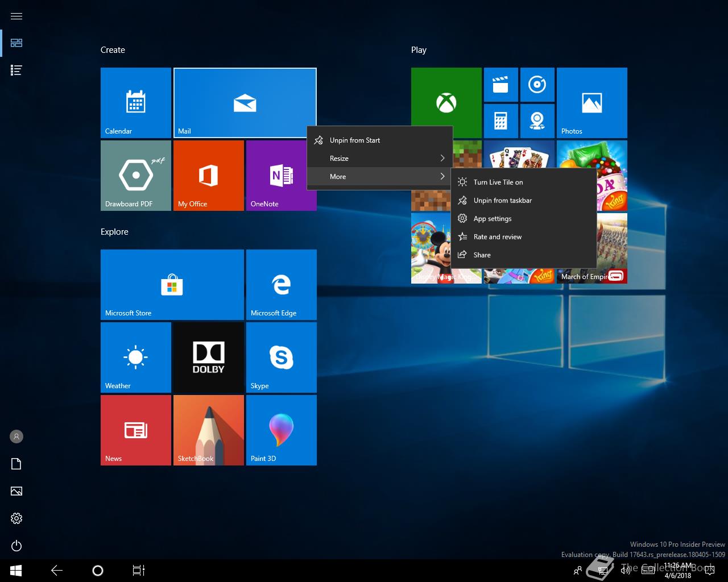Screen dimensions: 728x582
Task: Launch the Calculator small tile
Action: (501, 121)
